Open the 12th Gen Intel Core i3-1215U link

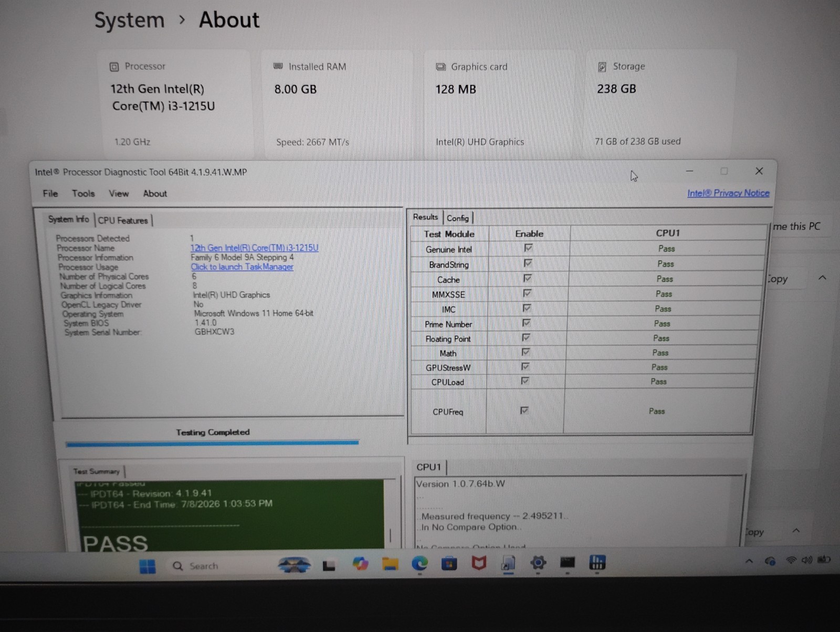(x=254, y=248)
